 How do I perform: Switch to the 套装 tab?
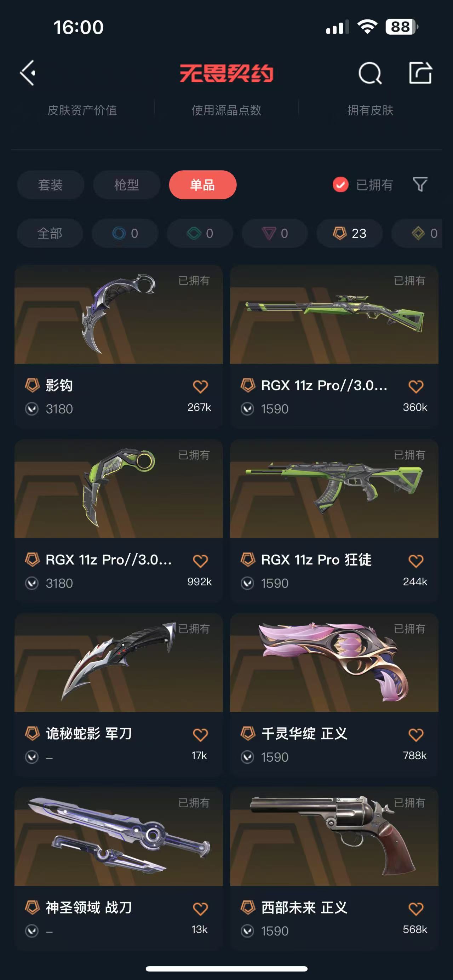tap(51, 185)
